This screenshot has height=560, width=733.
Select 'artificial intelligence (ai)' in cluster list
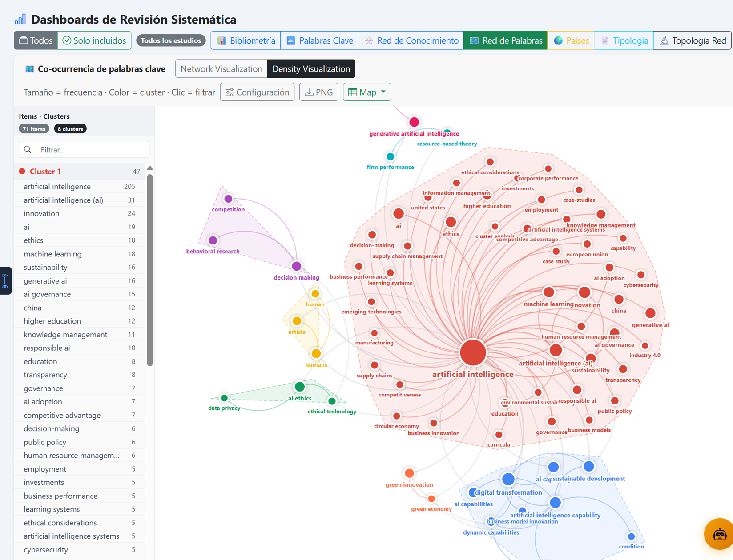point(80,200)
